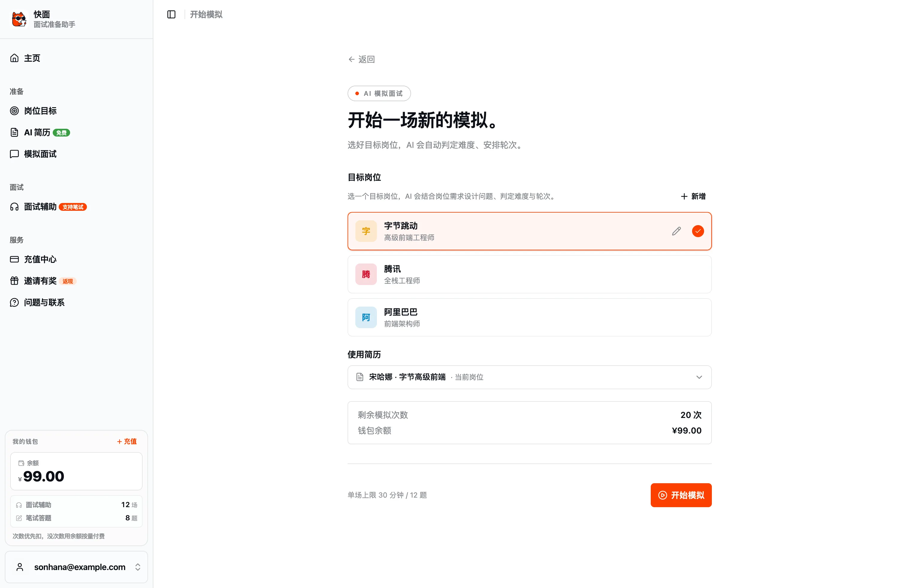The image size is (906, 588).
Task: Click the orange checkmark on 字节跳动 card
Action: 698,231
